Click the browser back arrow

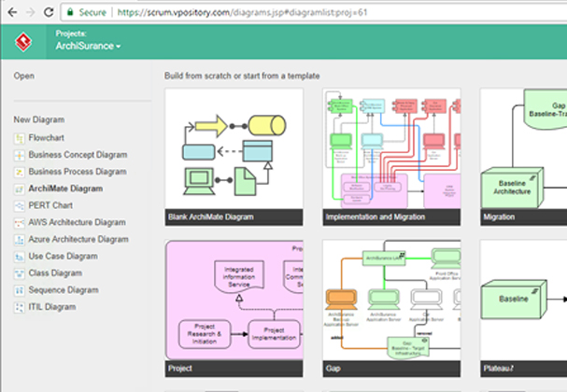10,12
